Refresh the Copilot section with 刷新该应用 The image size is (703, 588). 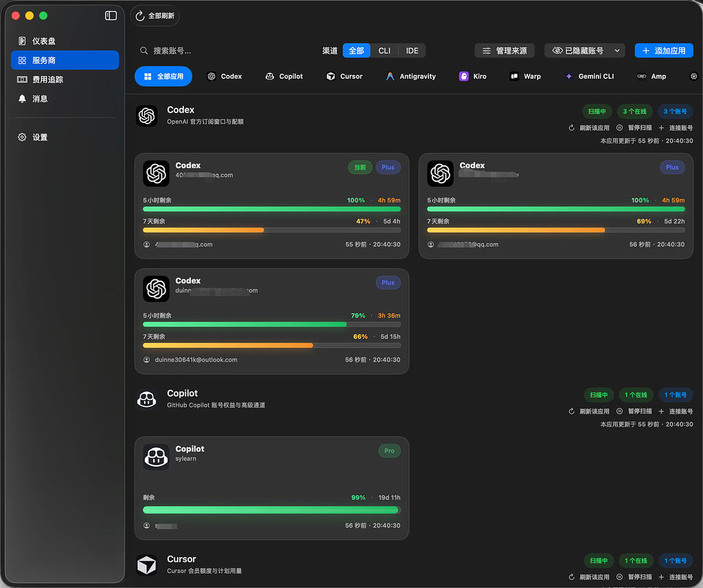[x=588, y=412]
